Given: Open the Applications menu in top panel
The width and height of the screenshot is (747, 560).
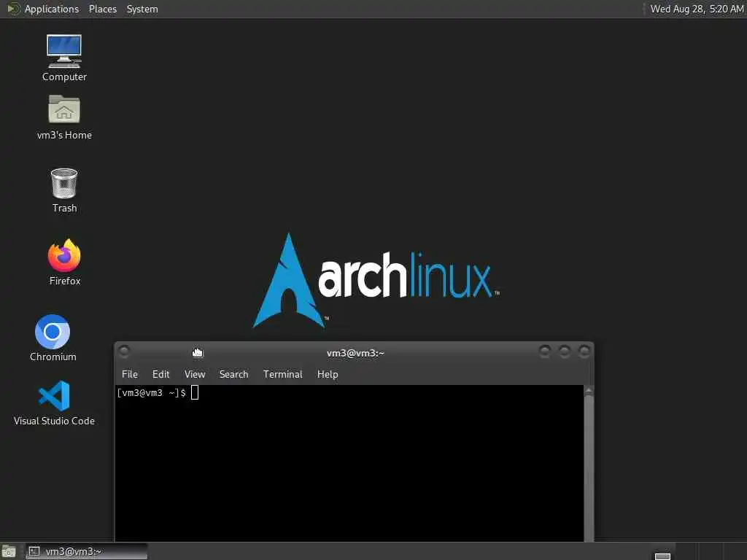Looking at the screenshot, I should click(52, 9).
